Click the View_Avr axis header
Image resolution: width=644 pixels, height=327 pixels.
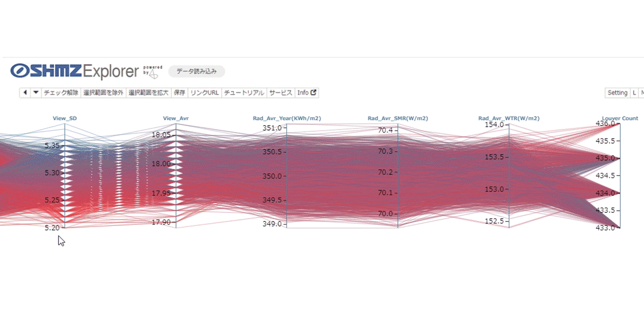tap(176, 119)
